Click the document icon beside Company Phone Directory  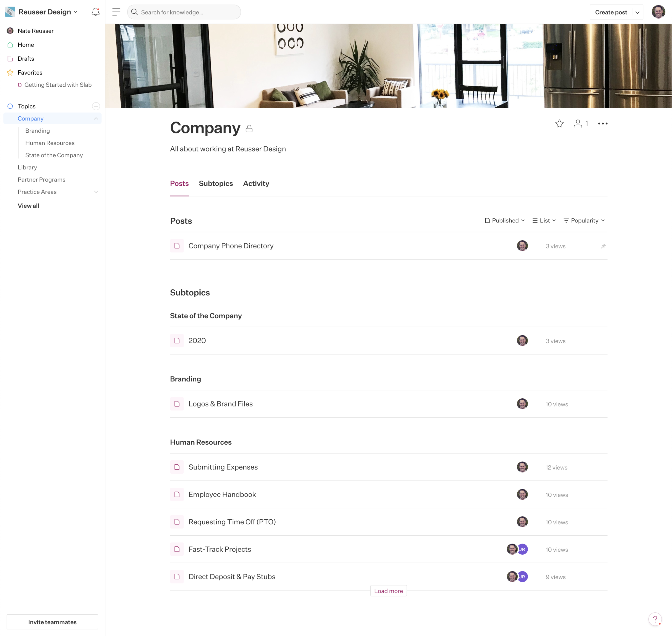tap(177, 246)
